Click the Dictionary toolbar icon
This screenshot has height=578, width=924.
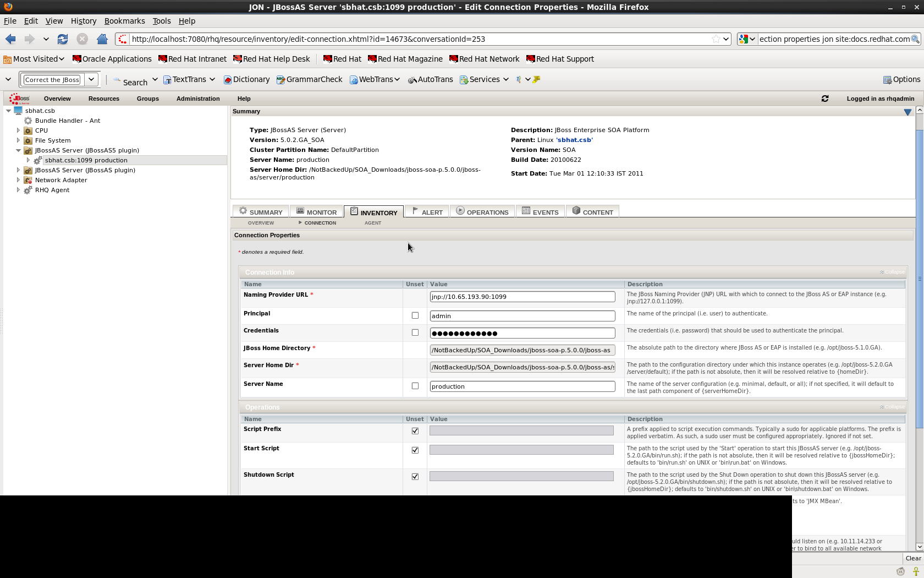(228, 80)
